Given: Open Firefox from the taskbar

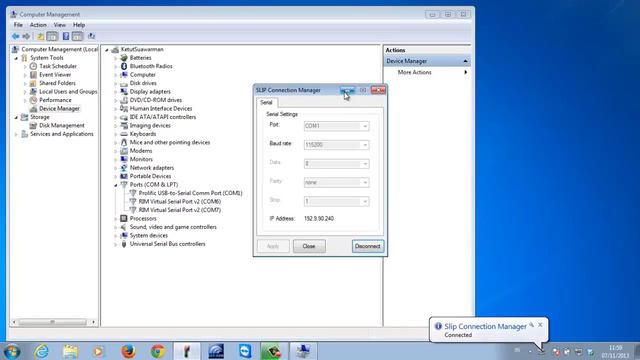Looking at the screenshot, I should pyautogui.click(x=128, y=351).
